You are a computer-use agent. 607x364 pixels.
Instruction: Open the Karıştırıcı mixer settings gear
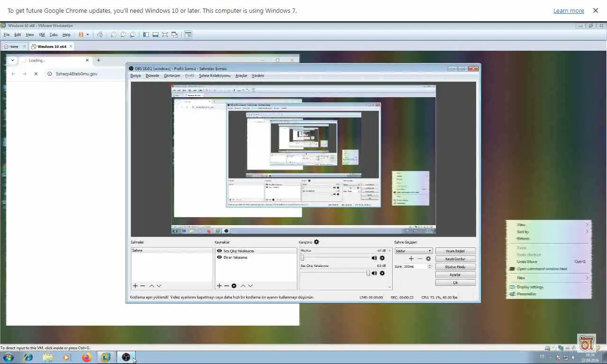(x=316, y=242)
